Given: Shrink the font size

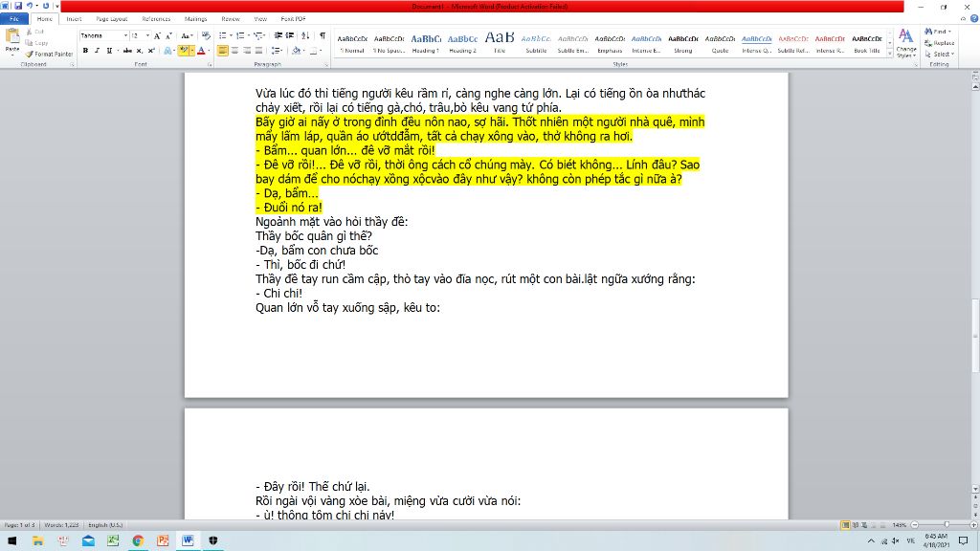Looking at the screenshot, I should point(168,36).
